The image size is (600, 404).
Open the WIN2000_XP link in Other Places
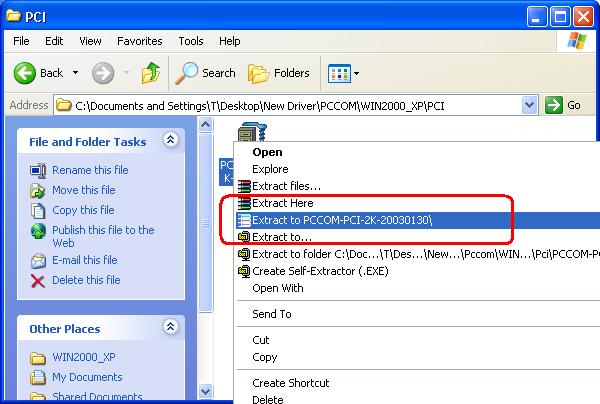84,358
